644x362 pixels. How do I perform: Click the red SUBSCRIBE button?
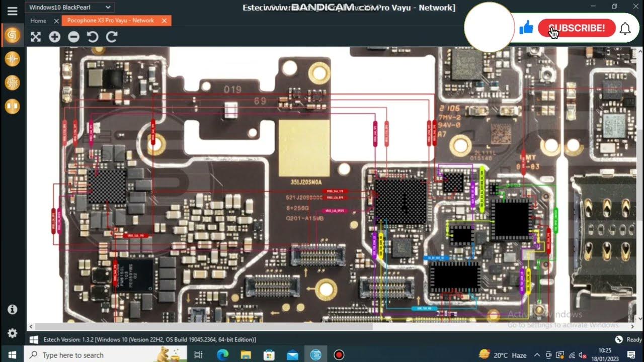click(577, 28)
